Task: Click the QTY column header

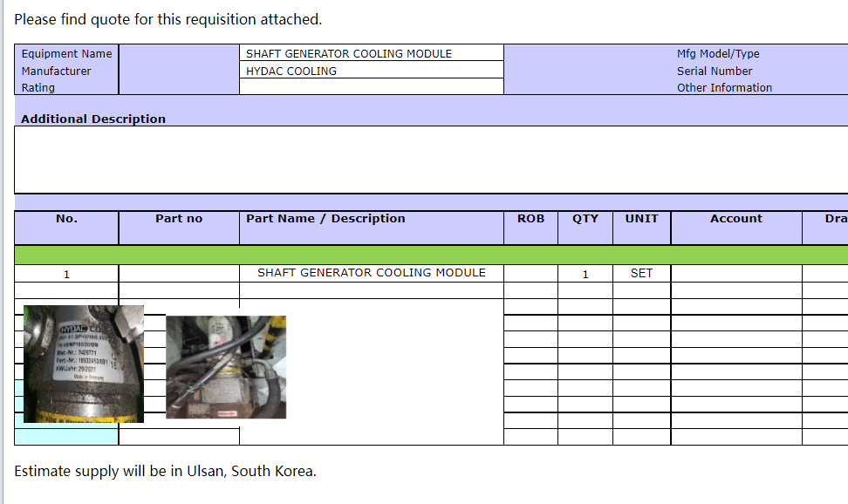Action: tap(585, 219)
